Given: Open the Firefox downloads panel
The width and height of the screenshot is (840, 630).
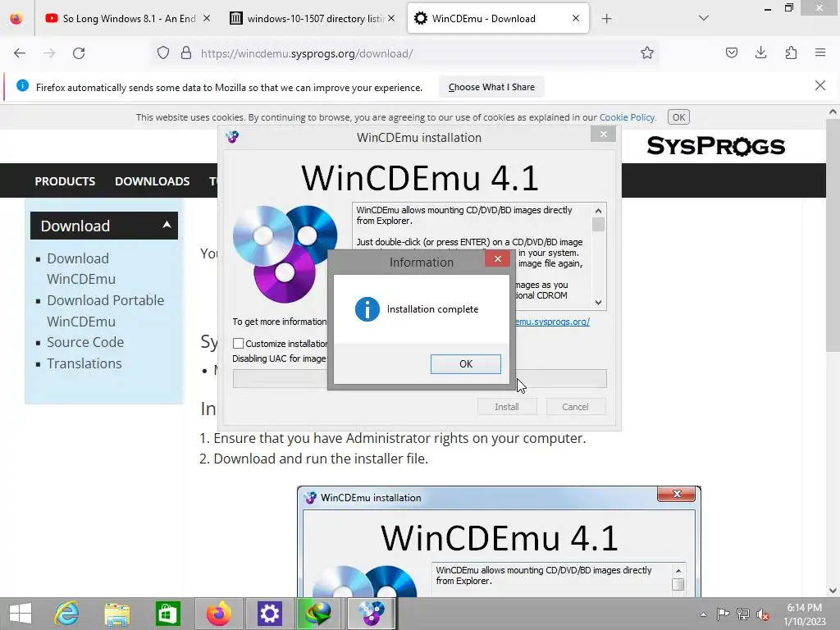Looking at the screenshot, I should click(x=760, y=52).
